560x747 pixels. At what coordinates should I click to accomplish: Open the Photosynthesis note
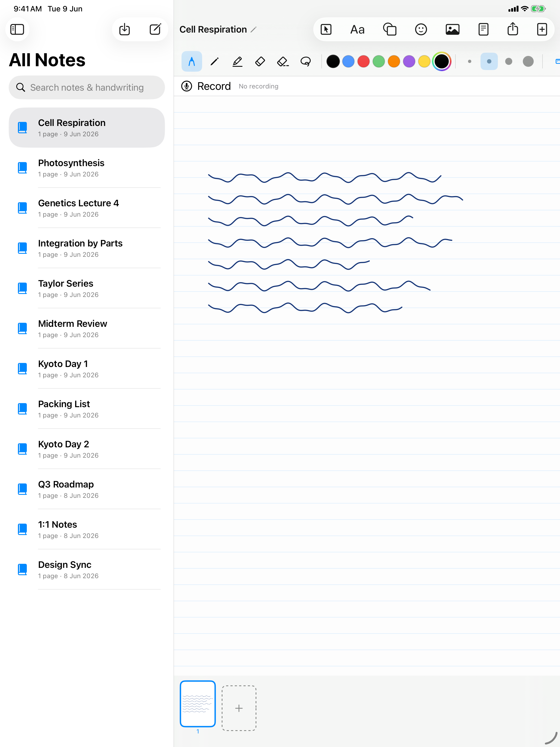(x=87, y=168)
